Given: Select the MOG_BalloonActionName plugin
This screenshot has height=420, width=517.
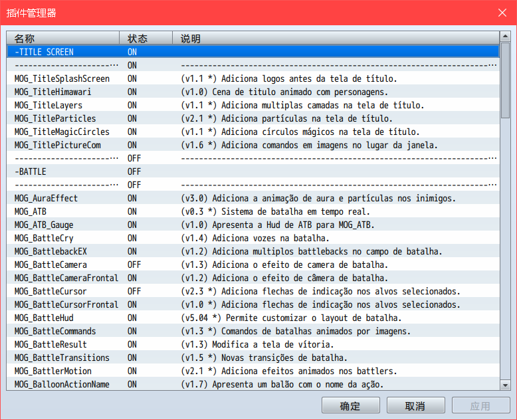Looking at the screenshot, I should tap(253, 384).
